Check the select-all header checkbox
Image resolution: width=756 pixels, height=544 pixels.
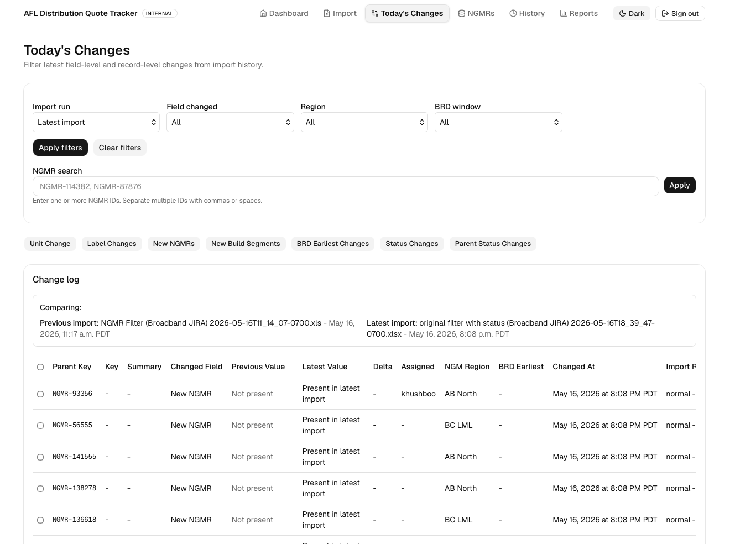(x=40, y=367)
